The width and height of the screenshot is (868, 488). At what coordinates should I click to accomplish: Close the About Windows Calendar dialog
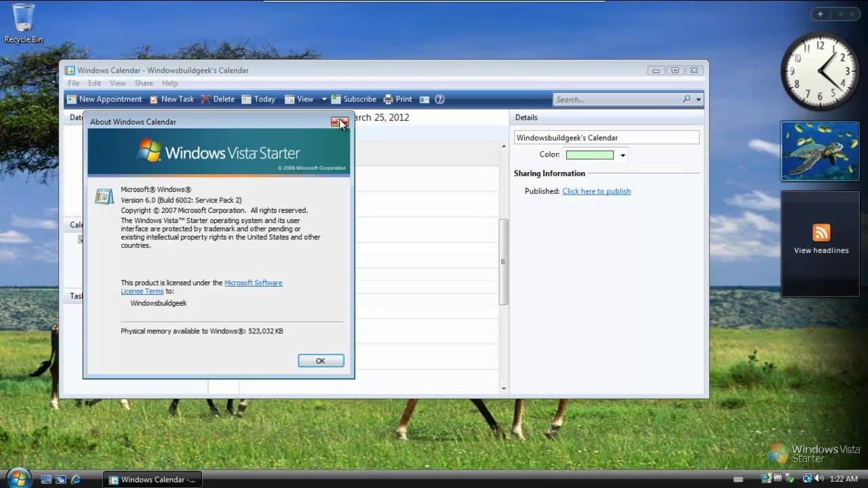(340, 121)
